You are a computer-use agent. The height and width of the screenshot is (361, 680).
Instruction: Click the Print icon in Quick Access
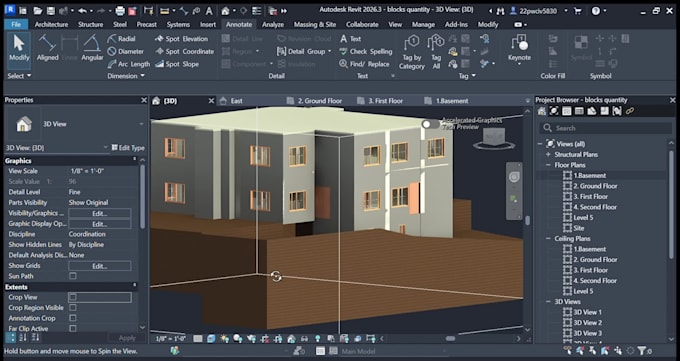[x=120, y=10]
